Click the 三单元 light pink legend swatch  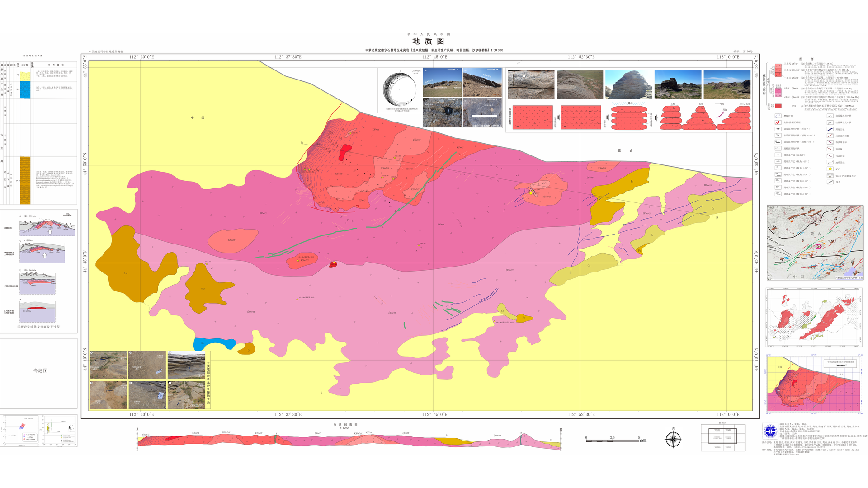[x=778, y=66]
